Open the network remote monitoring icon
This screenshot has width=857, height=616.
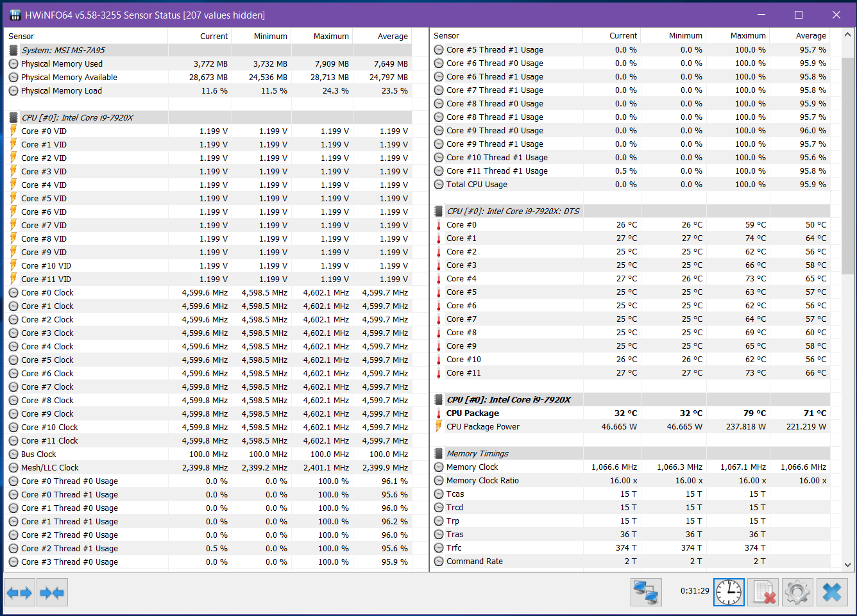(x=645, y=592)
